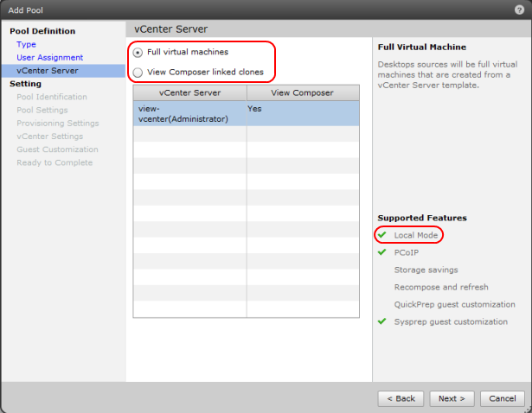Click the Pool Identification setting item
532x413 pixels.
[x=52, y=97]
